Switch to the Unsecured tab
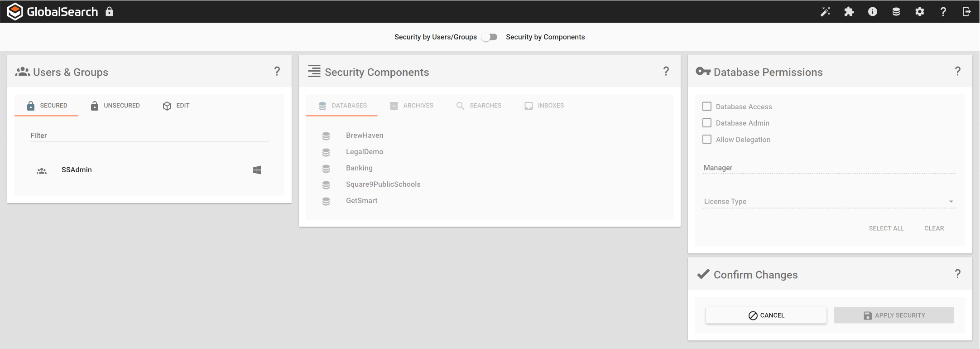Screen dimensions: 980x349 click(x=115, y=106)
